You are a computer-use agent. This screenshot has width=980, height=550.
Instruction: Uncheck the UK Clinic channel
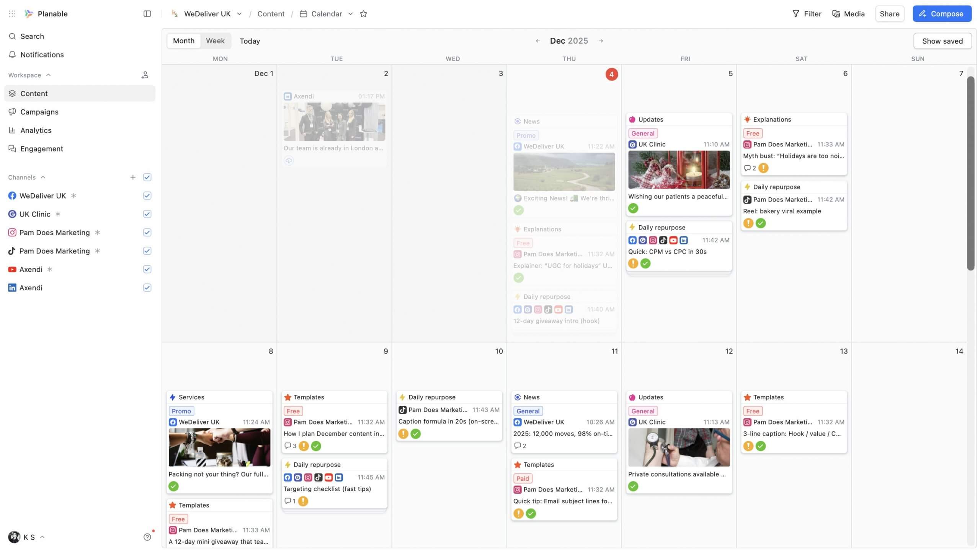point(147,214)
